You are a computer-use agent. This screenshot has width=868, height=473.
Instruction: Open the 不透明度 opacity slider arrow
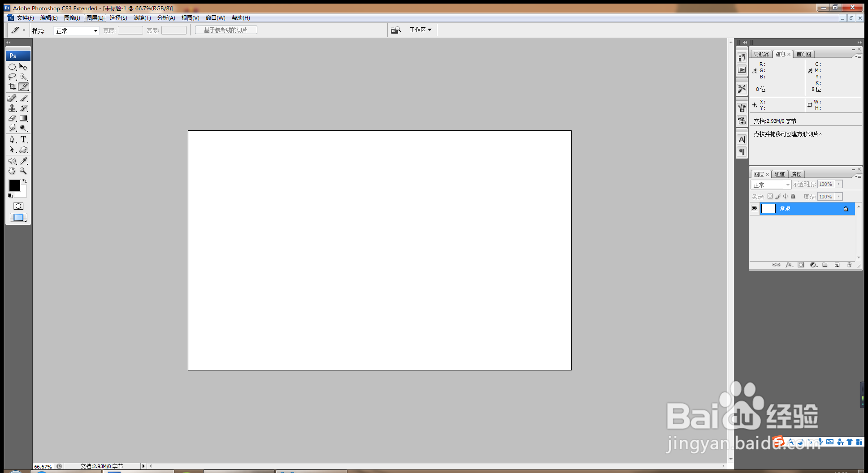pyautogui.click(x=839, y=184)
